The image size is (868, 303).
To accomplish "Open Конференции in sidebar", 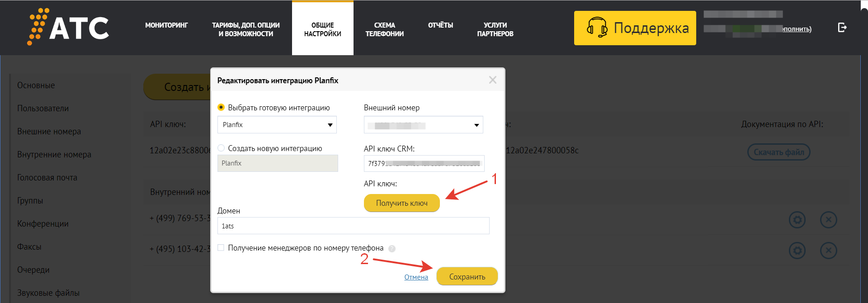I will click(43, 224).
